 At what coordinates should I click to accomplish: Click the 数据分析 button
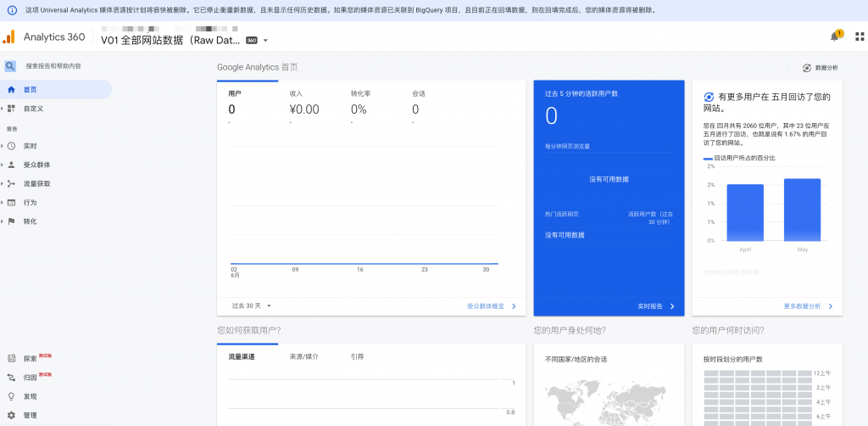tap(821, 68)
